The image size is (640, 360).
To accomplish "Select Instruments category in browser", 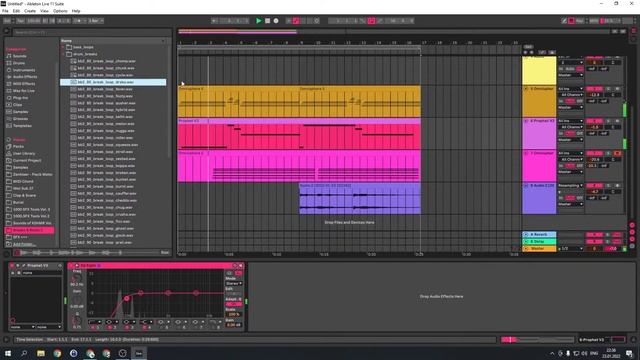I will tap(24, 70).
